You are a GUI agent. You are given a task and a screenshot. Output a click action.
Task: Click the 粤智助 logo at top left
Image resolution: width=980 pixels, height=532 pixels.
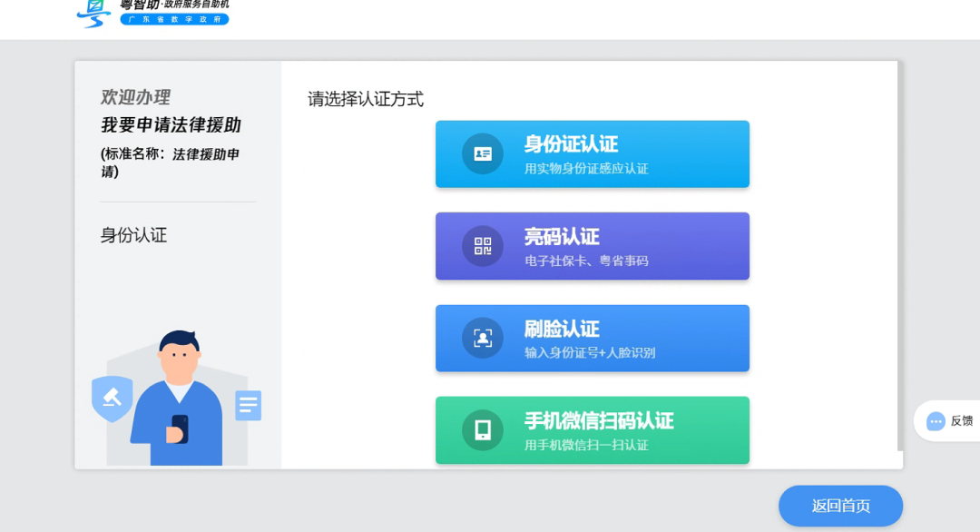coord(92,14)
